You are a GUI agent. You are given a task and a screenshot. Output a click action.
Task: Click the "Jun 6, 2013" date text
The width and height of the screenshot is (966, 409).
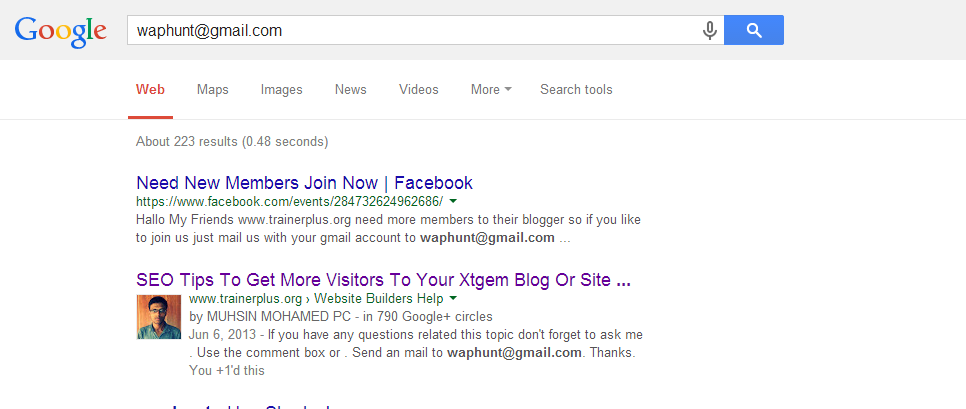click(223, 335)
